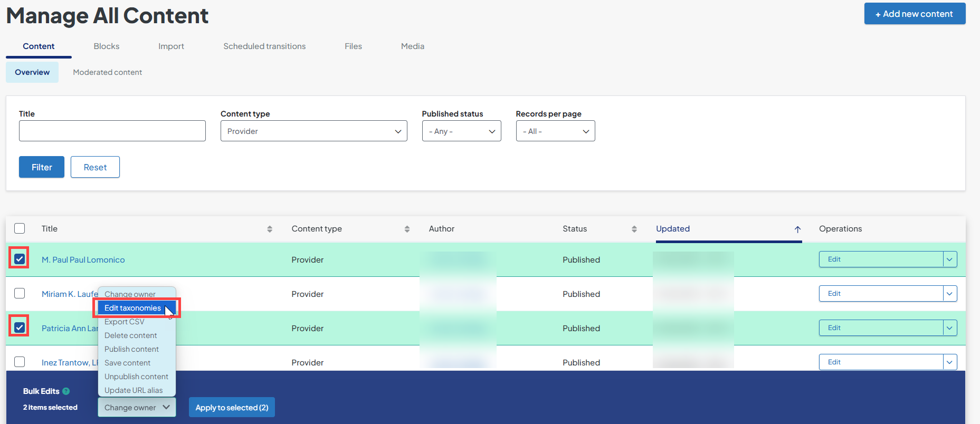This screenshot has height=424, width=980.
Task: Uncheck the Patricia Ann row checkbox
Action: (20, 327)
